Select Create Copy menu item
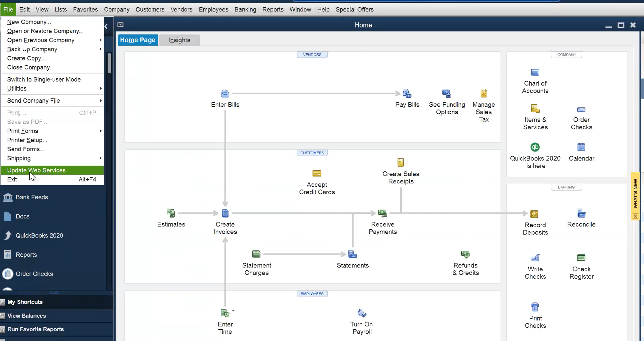The width and height of the screenshot is (644, 341). [x=52, y=58]
